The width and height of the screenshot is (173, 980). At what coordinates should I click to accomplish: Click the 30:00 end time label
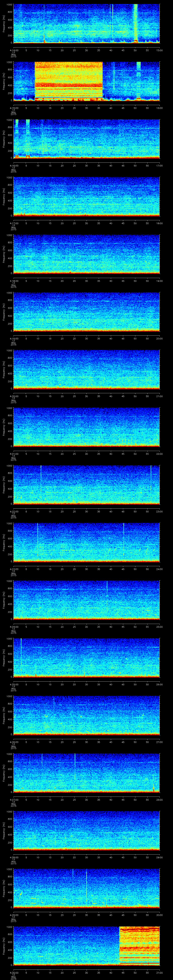[x=159, y=915]
